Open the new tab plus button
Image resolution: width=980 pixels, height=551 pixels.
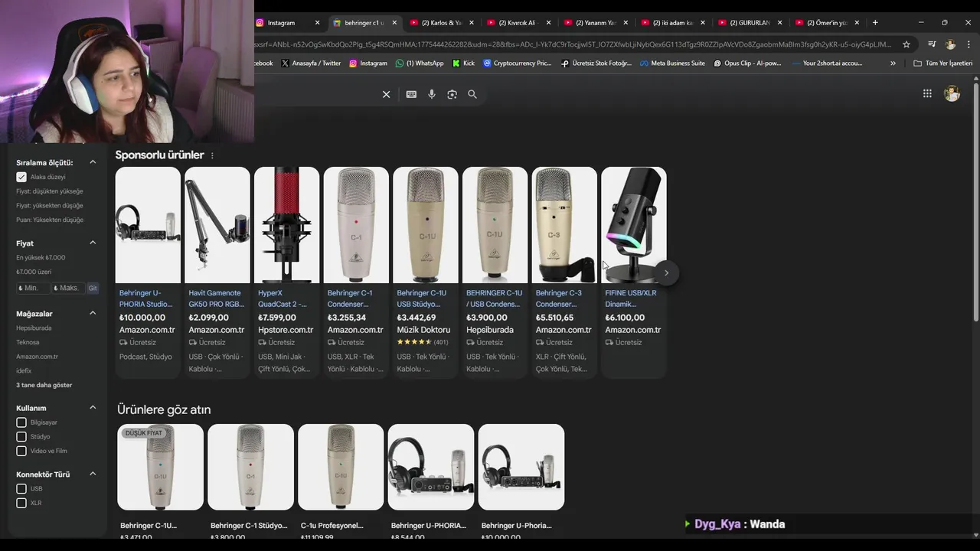point(875,23)
